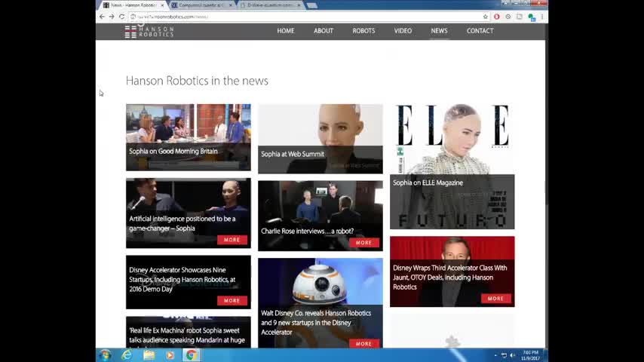The width and height of the screenshot is (644, 362).
Task: Open the CONTACT menu item
Action: (480, 31)
